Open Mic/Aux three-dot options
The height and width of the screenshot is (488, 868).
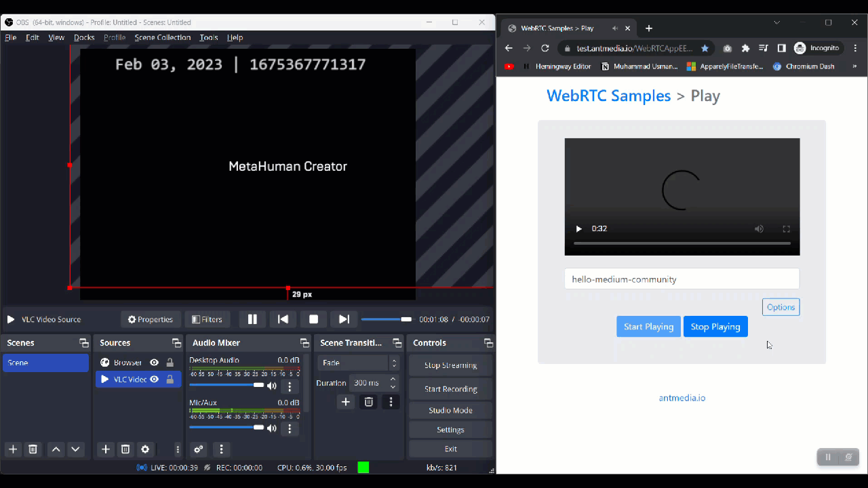pyautogui.click(x=290, y=428)
